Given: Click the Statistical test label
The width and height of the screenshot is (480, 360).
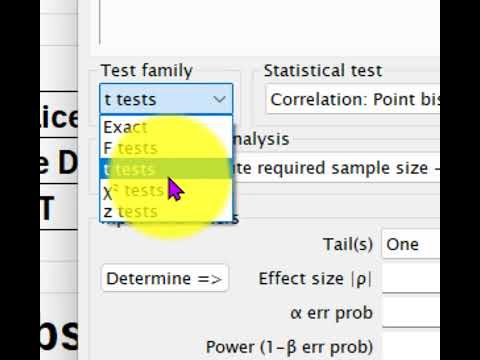Looking at the screenshot, I should point(323,71).
